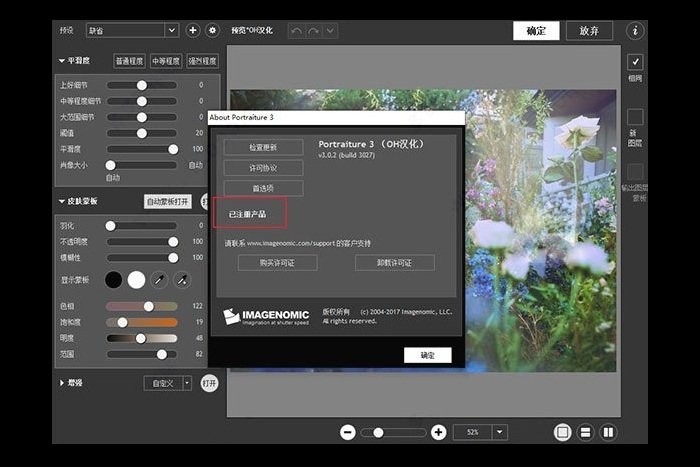This screenshot has height=467, width=700.
Task: Click the add preset plus icon
Action: pyautogui.click(x=193, y=31)
